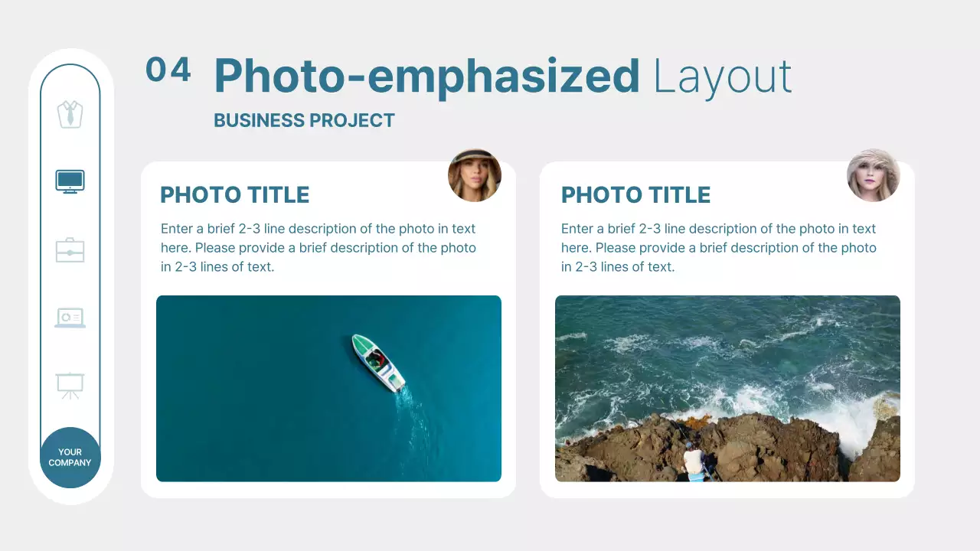Select the slide number 04

[168, 70]
